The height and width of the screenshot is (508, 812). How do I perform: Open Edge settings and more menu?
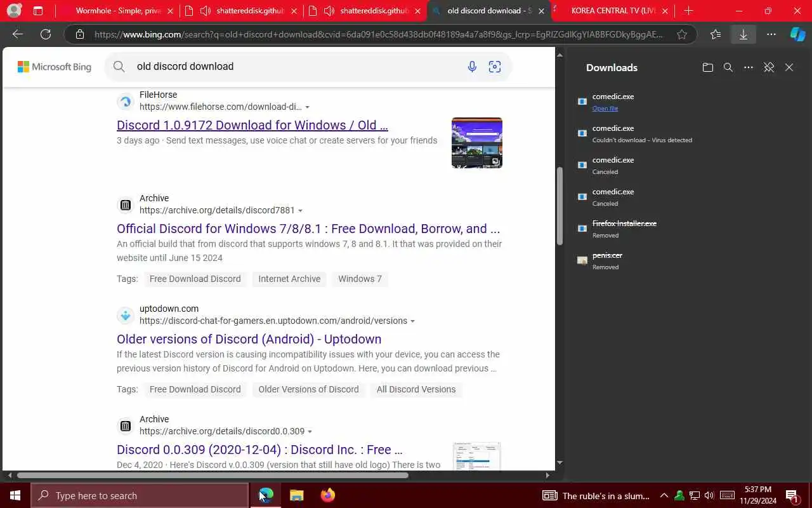point(771,34)
